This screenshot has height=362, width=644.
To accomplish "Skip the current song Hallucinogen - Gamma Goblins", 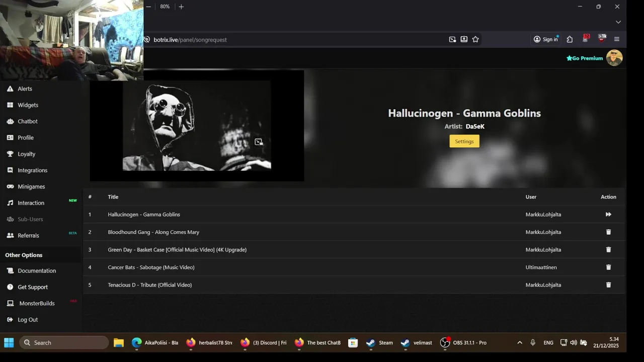I will 608,215.
